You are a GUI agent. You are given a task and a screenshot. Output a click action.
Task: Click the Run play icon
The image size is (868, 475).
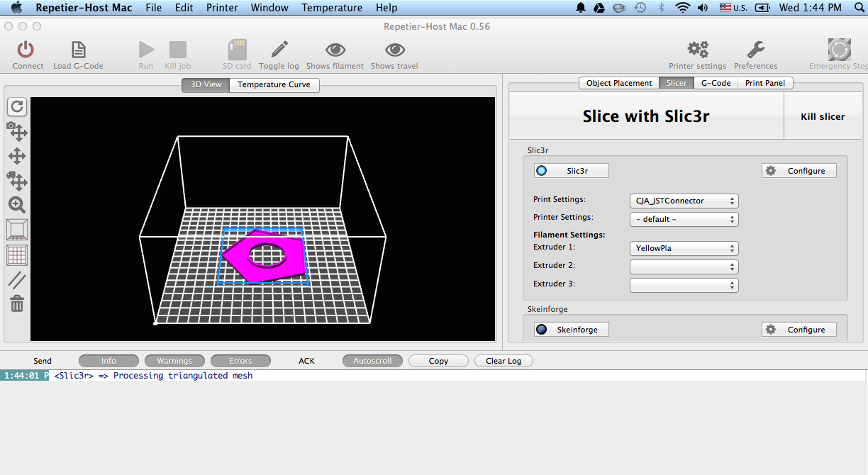(x=146, y=50)
